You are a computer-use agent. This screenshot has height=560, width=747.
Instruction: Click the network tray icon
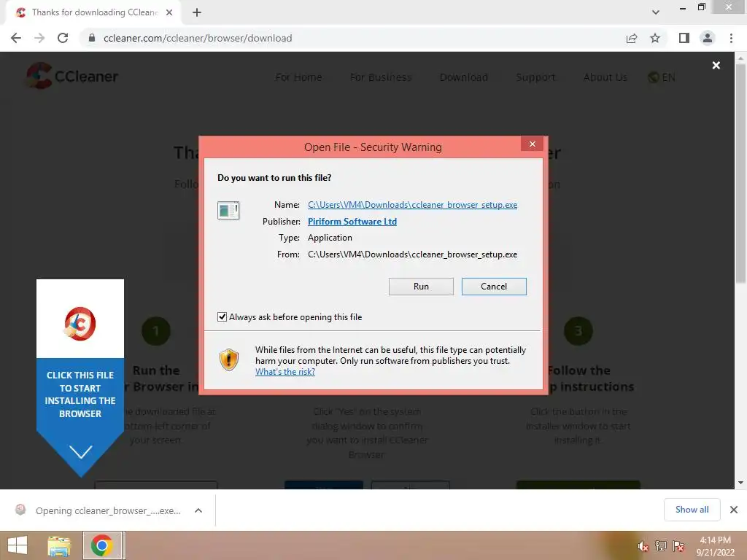(661, 546)
